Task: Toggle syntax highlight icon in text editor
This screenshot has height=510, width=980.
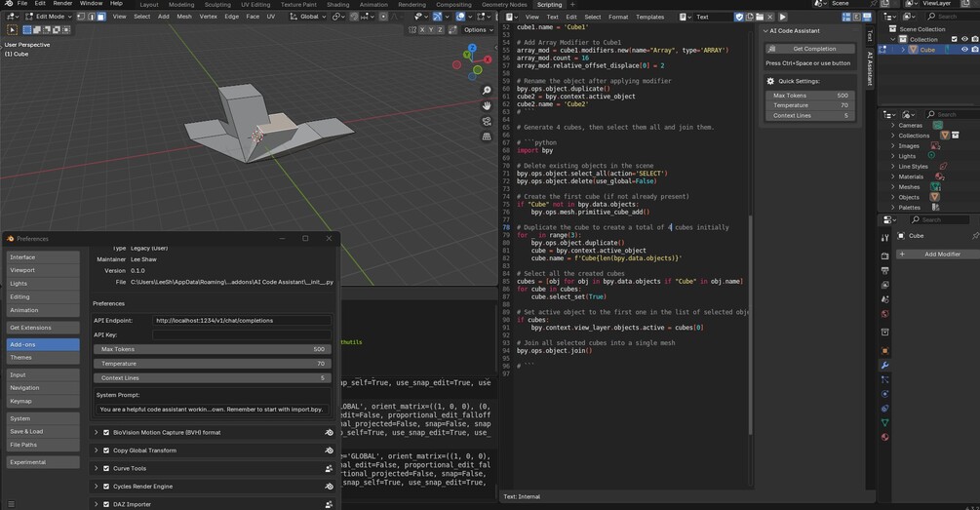Action: [866, 17]
